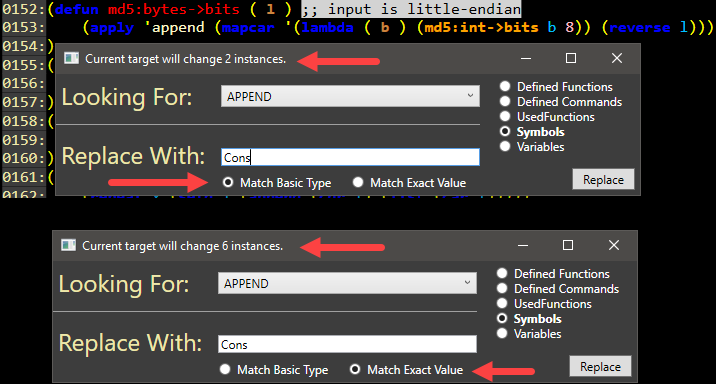Click the quoted 'append symbol in code
This screenshot has height=384, width=716.
[174, 28]
